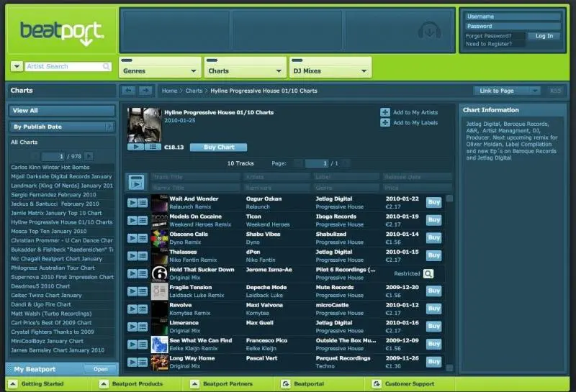Image resolution: width=576 pixels, height=392 pixels.
Task: Click the magnifier icon beside Restricted
Action: click(x=428, y=273)
